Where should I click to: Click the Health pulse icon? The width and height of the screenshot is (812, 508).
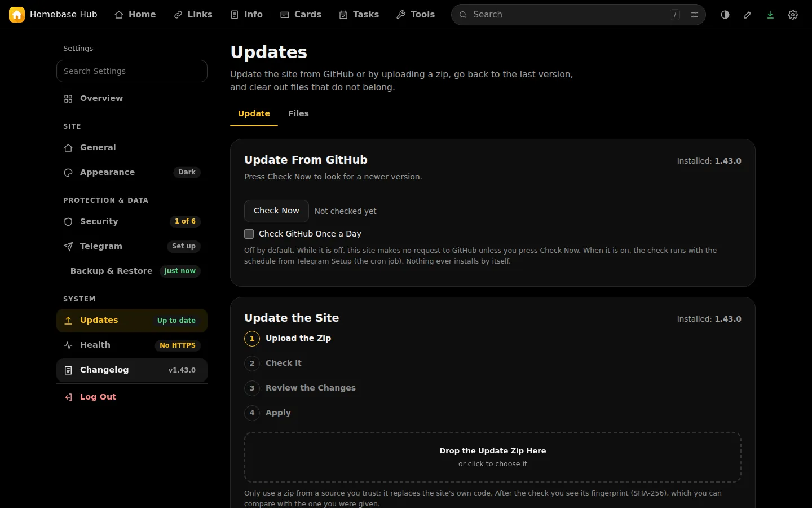tap(68, 345)
